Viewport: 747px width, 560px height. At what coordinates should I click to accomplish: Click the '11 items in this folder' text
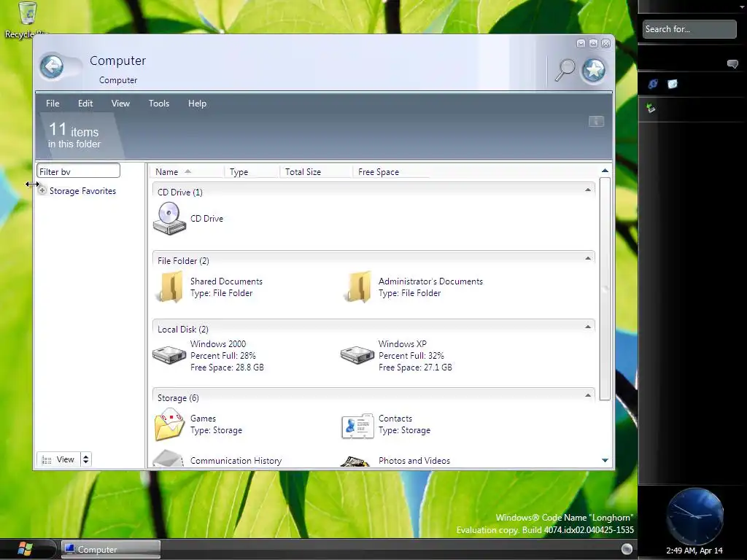(74, 135)
